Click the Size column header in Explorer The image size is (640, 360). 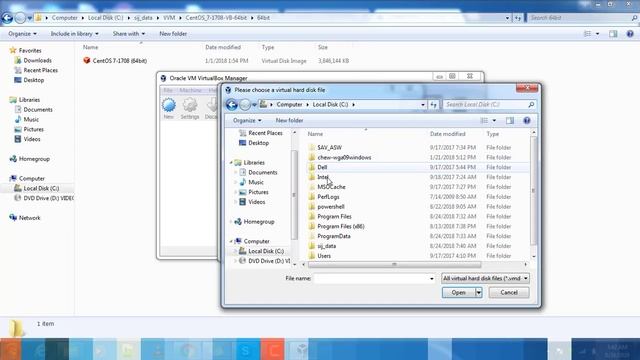point(322,47)
